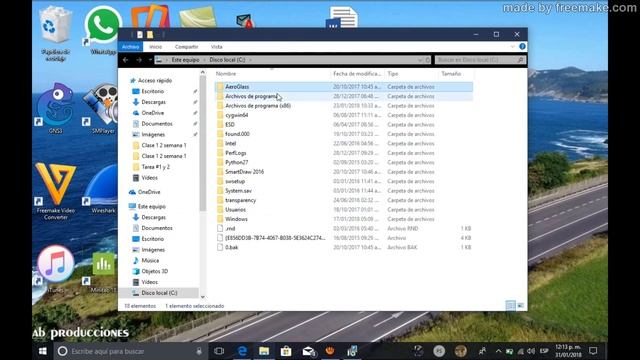This screenshot has width=640, height=360.
Task: Select the PerfLogs folder
Action: 344,153
